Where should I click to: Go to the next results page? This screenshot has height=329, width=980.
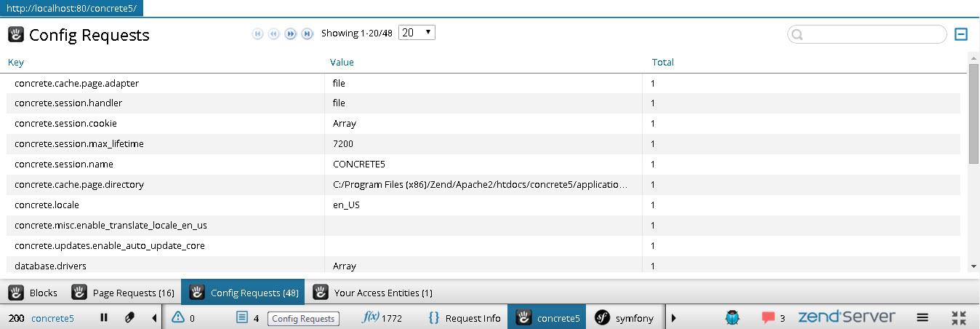pos(291,33)
